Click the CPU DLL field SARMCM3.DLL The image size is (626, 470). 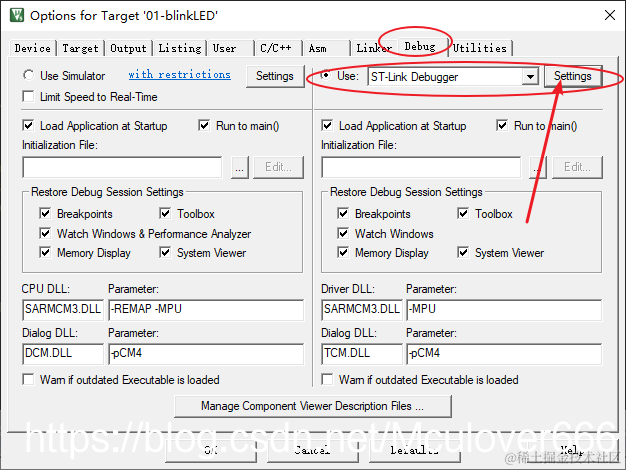tap(63, 310)
